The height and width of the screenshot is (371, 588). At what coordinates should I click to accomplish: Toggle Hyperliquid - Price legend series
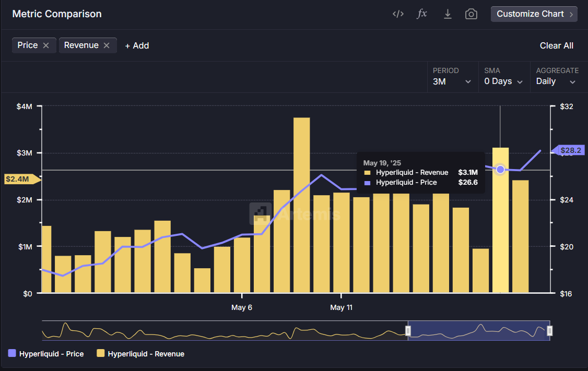pyautogui.click(x=46, y=354)
